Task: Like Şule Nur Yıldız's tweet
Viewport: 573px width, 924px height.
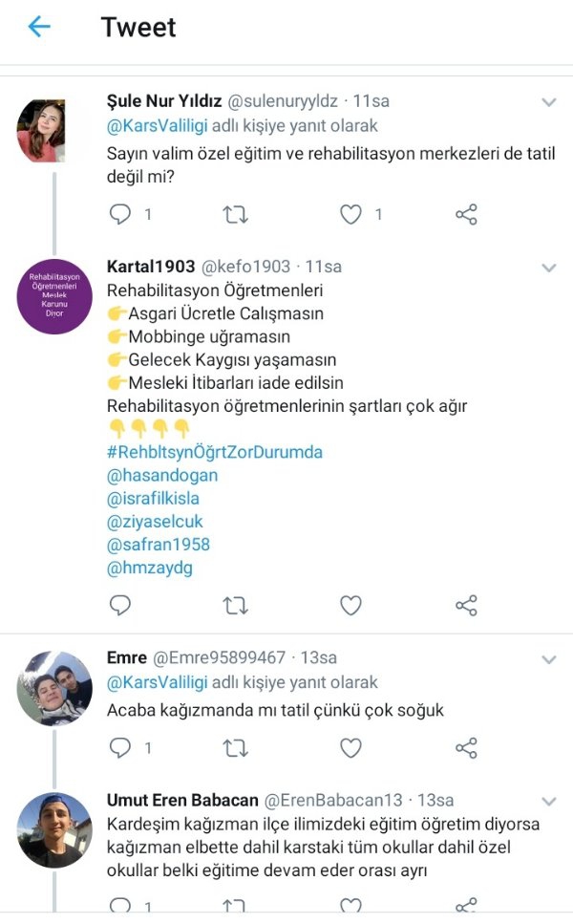Action: pos(350,214)
